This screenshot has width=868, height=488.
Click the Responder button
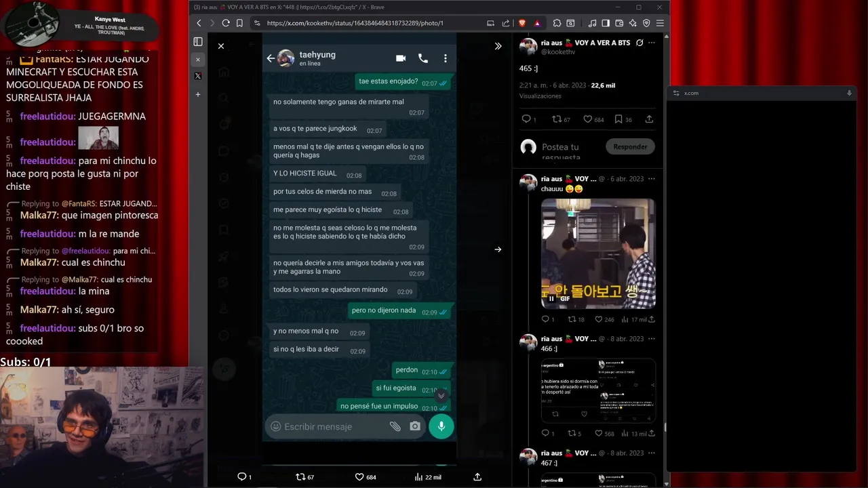[630, 146]
